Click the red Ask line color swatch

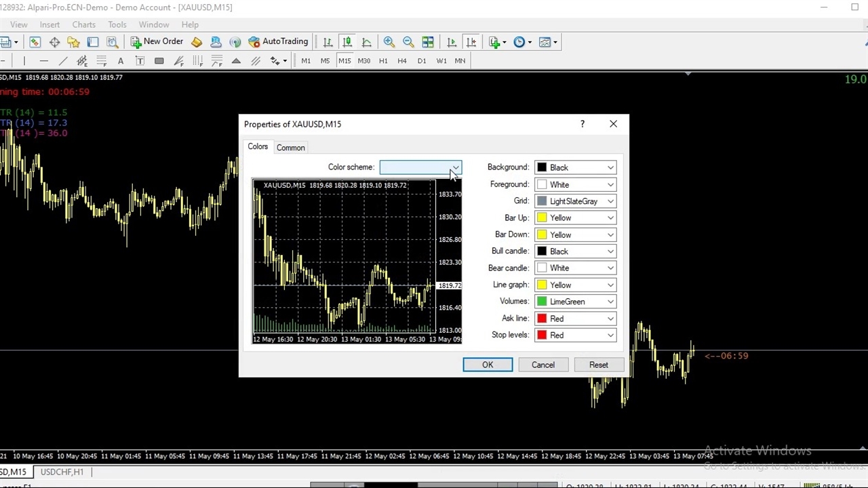[542, 319]
